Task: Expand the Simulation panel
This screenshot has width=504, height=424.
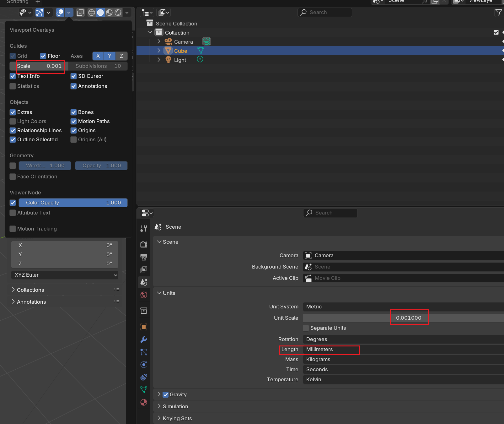Action: point(159,406)
